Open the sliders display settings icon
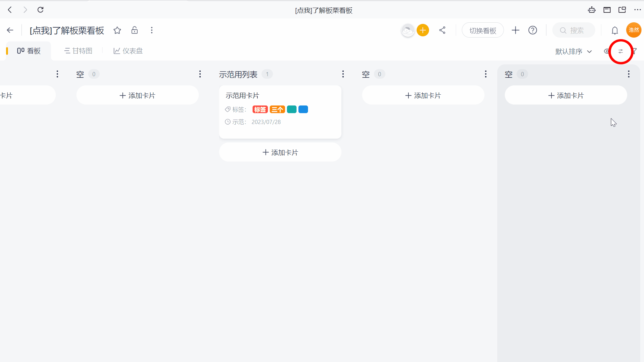 [620, 51]
